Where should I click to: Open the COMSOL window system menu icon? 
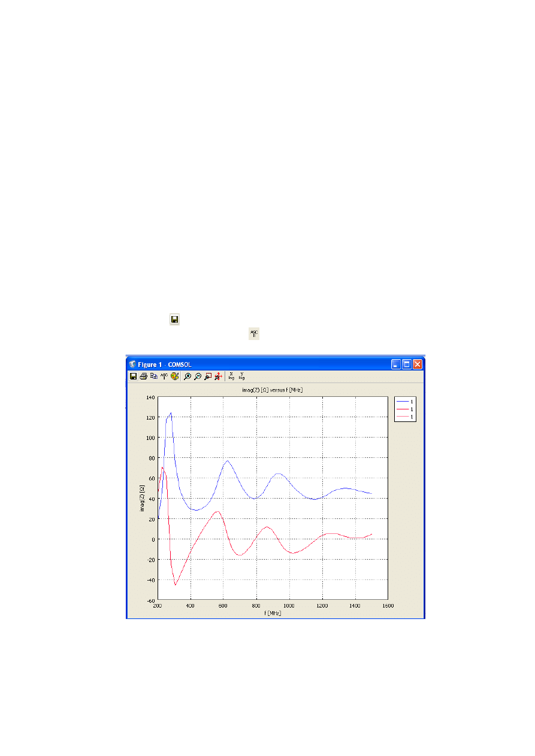[x=132, y=364]
